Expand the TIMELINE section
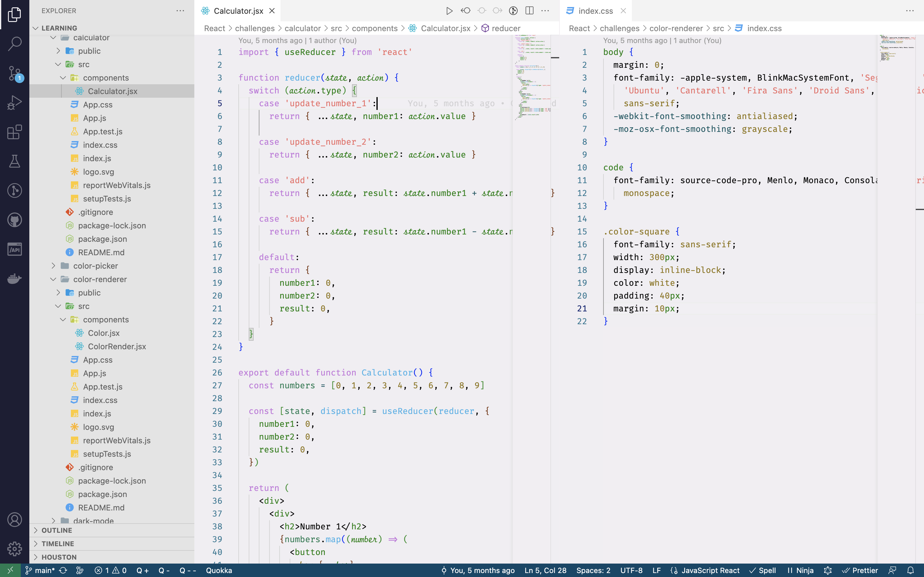 pos(58,543)
